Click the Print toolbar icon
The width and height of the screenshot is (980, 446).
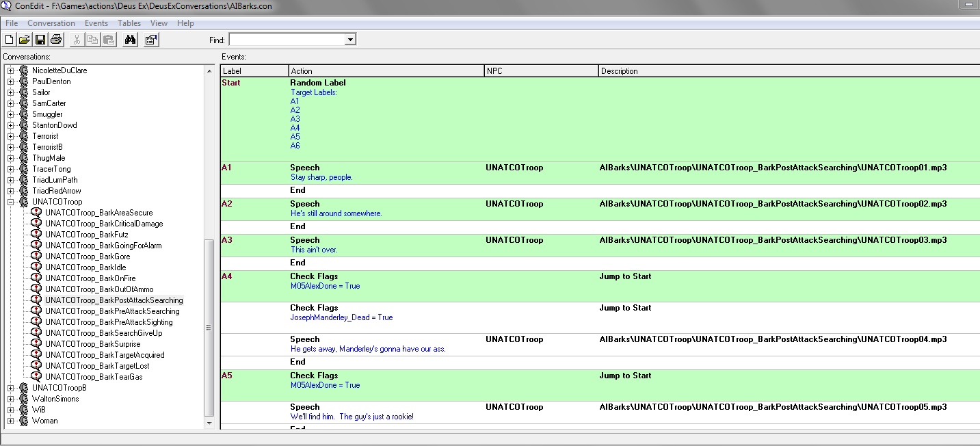tap(55, 40)
